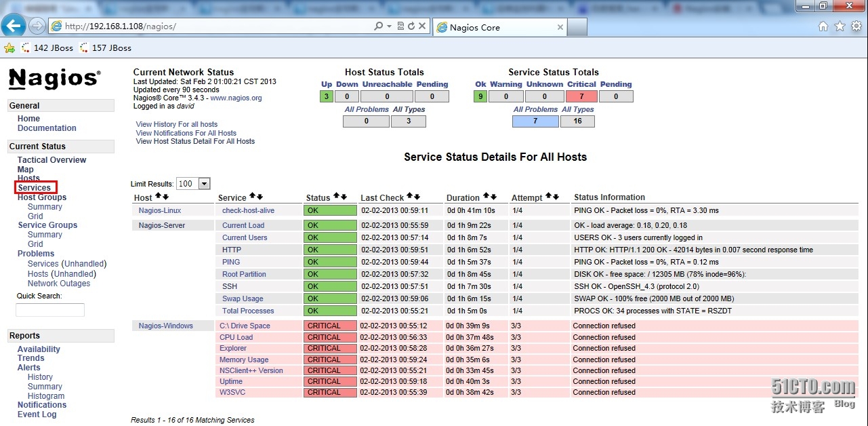Click the W3SVC service link
The image size is (868, 426).
(x=232, y=392)
